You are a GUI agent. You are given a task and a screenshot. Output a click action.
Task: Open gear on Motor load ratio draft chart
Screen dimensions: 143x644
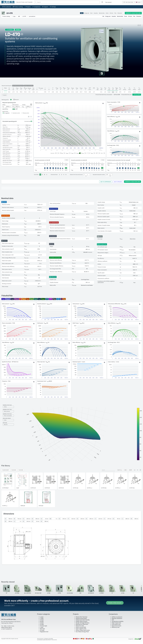tap(69, 362)
